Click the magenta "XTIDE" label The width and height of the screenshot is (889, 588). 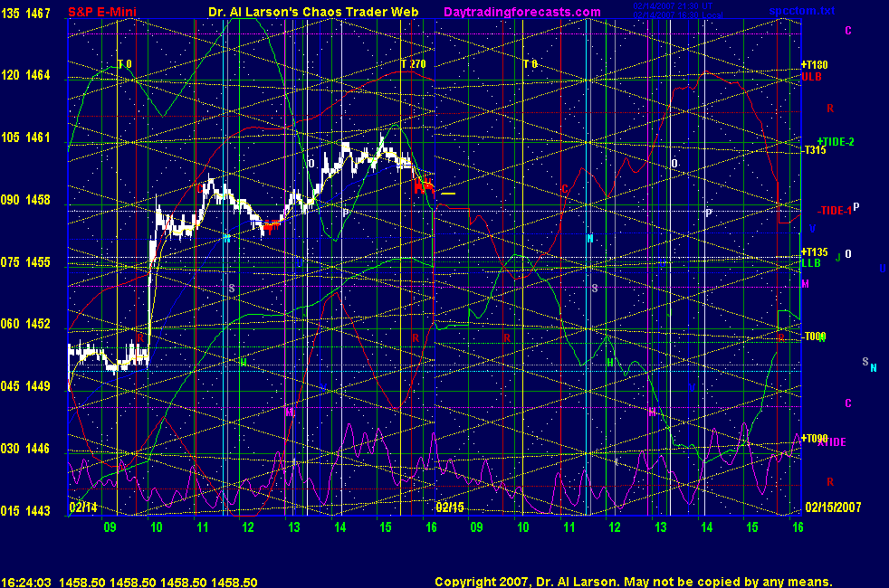(832, 442)
